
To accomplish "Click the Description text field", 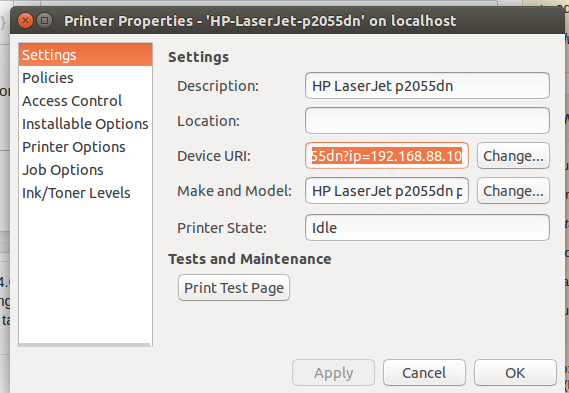I will (427, 86).
